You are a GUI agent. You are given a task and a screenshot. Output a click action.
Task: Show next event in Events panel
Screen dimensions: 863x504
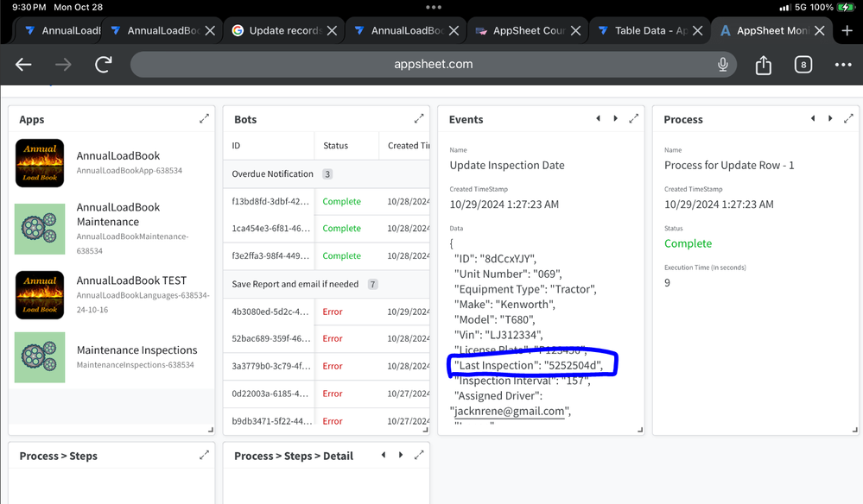[615, 119]
